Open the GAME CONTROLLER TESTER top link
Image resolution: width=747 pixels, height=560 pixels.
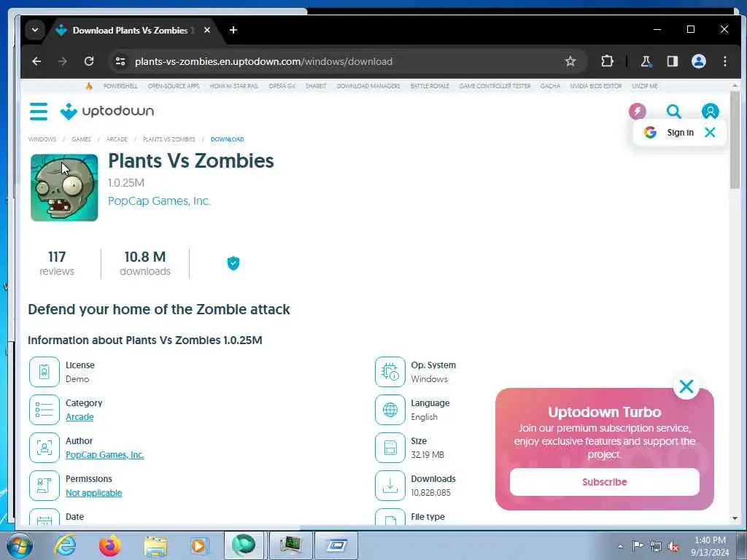point(495,86)
